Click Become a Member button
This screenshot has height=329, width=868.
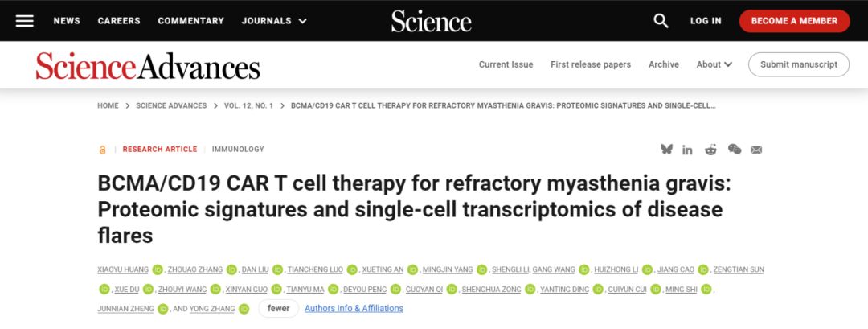point(794,21)
